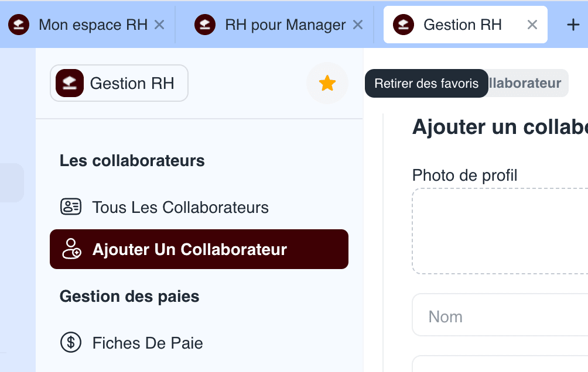Close the Gestion RH tab

(532, 25)
